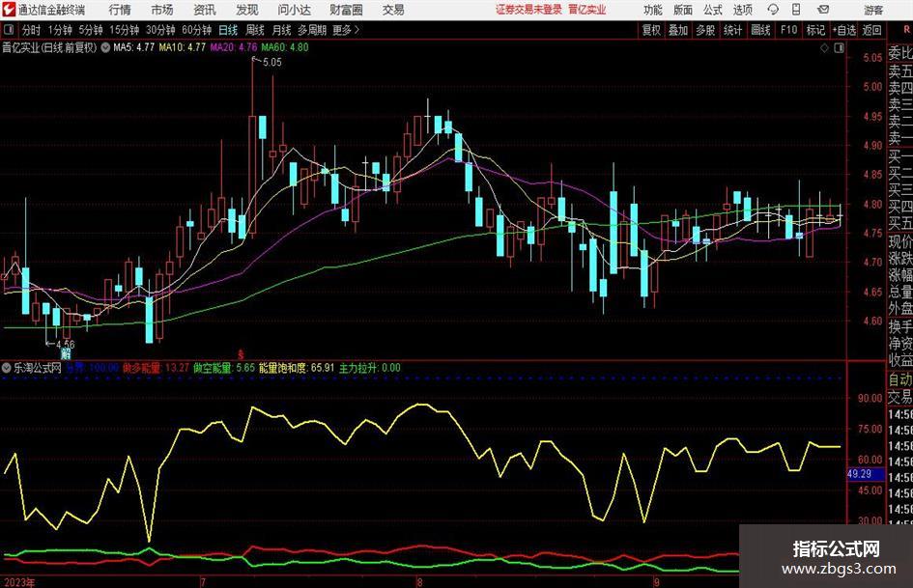Click month 8 marker on time axis
The image size is (913, 588).
click(419, 582)
